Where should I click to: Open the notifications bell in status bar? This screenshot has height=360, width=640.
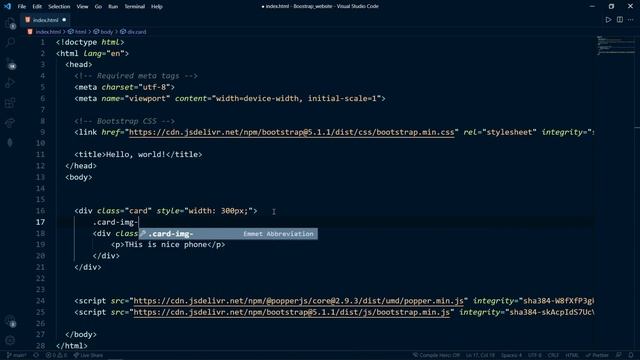point(631,355)
